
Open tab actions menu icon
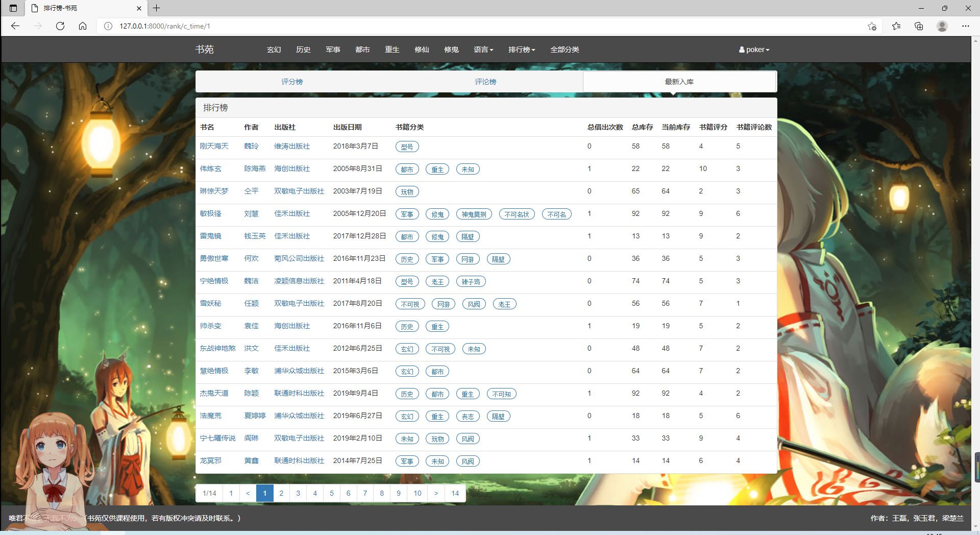[x=13, y=8]
